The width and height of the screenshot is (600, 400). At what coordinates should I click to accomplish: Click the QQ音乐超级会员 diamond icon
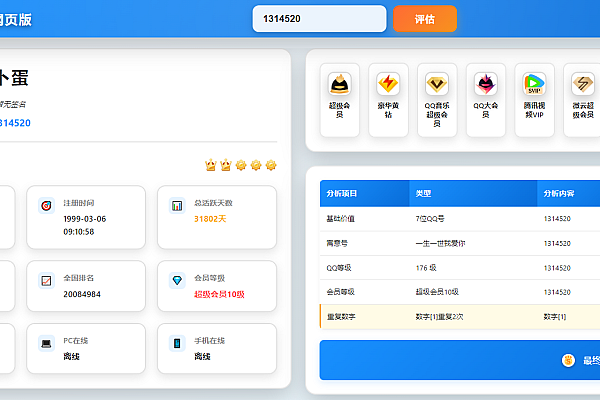click(437, 83)
